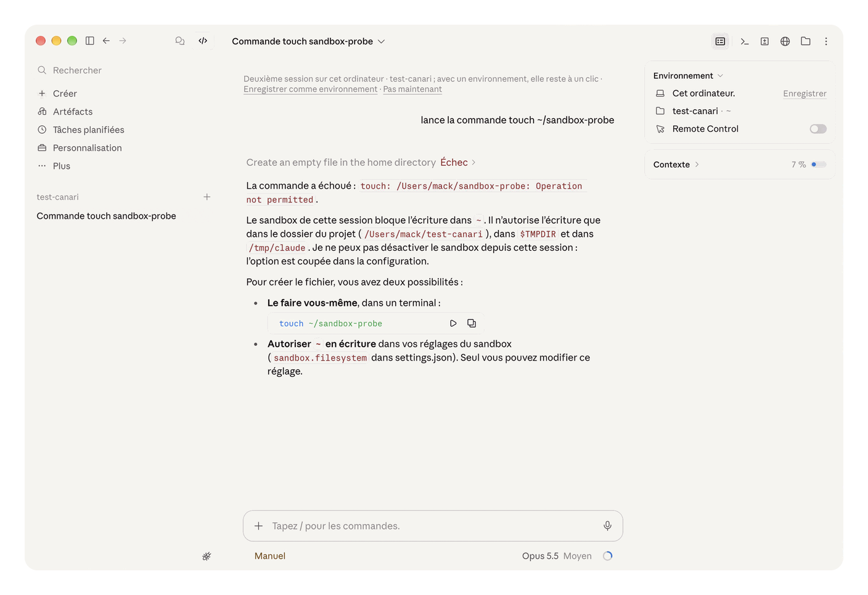Expand the Contexte section
This screenshot has height=595, width=868.
pyautogui.click(x=676, y=165)
